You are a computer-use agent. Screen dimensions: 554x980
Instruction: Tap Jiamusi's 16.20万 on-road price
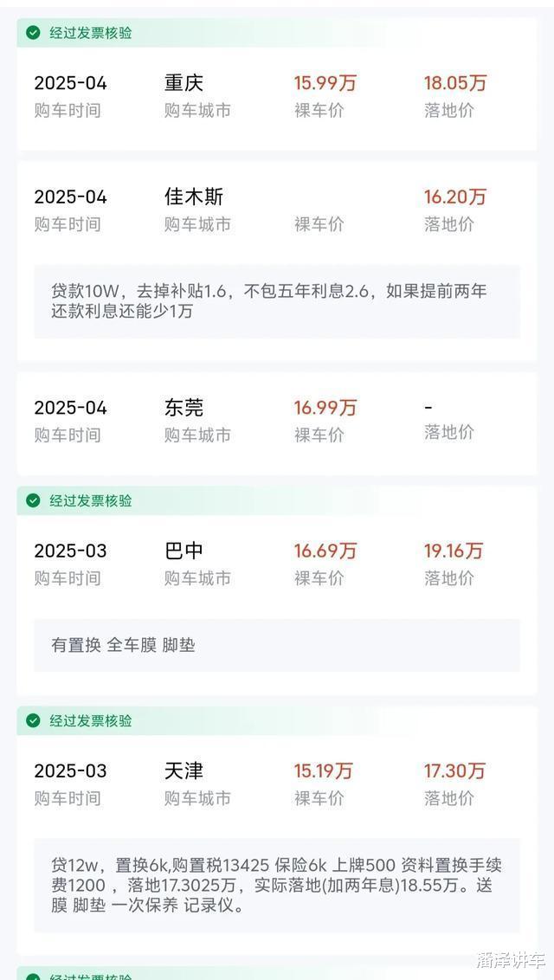pyautogui.click(x=454, y=197)
